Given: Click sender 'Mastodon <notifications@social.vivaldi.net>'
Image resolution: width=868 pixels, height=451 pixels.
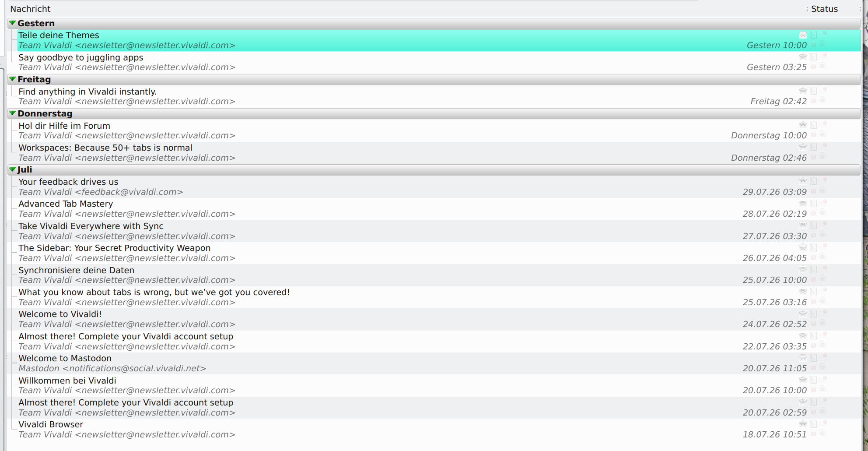Looking at the screenshot, I should point(112,368).
